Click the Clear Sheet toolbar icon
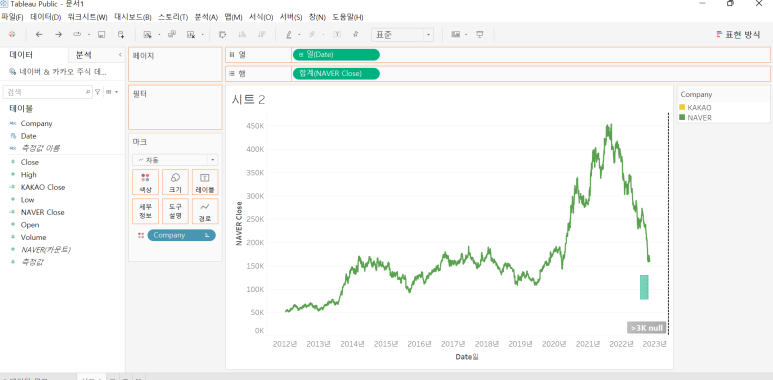The width and height of the screenshot is (773, 380). tap(191, 35)
